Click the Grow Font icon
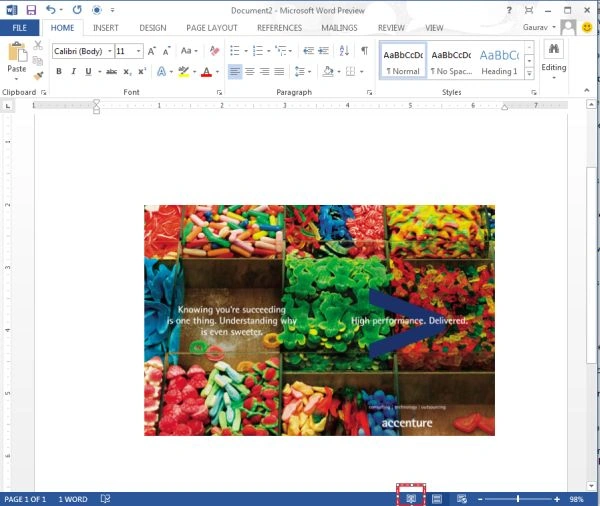Screen dimensions: 600x506 click(x=152, y=51)
